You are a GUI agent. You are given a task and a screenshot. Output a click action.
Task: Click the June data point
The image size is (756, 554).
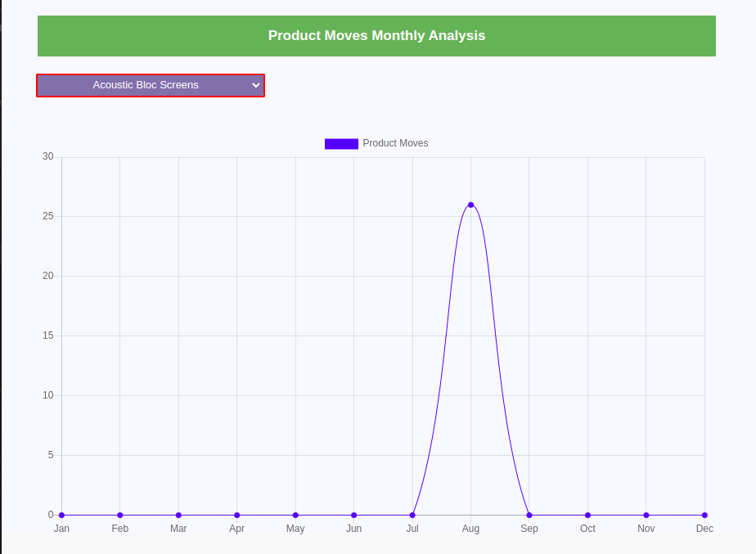click(353, 515)
